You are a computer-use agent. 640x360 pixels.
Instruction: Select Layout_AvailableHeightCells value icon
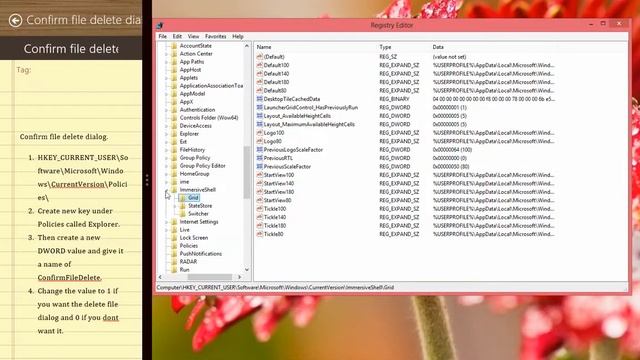tap(260, 116)
